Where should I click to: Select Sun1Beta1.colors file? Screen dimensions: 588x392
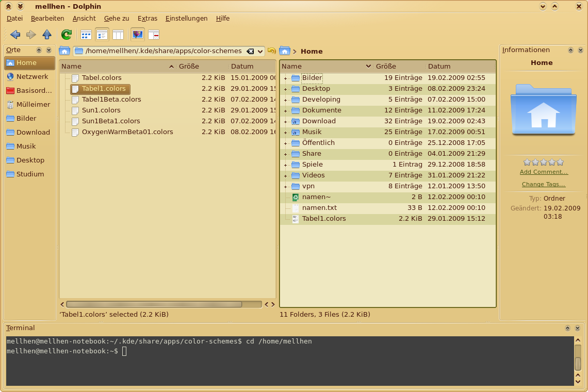[x=111, y=121]
